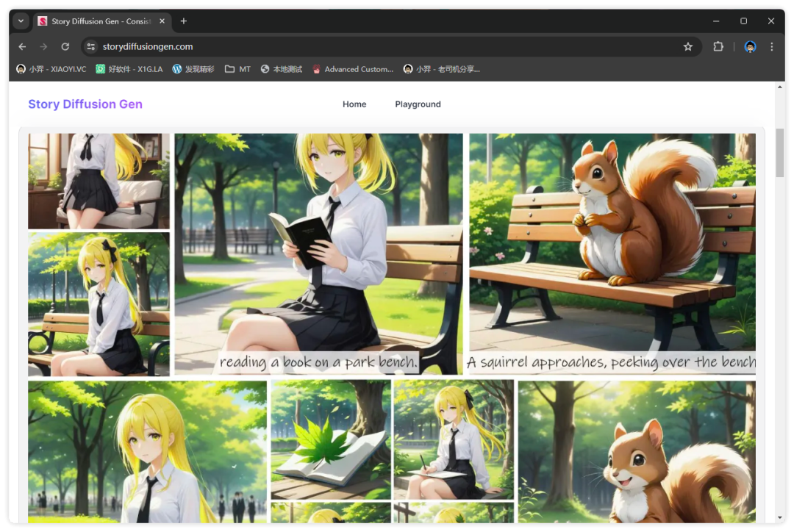This screenshot has width=794, height=532.
Task: Reload the current page
Action: point(65,46)
